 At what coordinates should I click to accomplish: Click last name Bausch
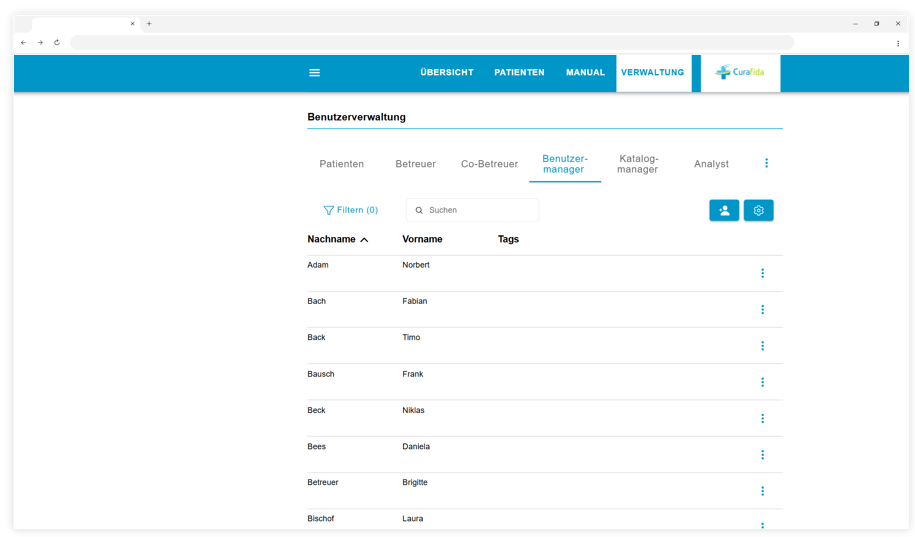(321, 374)
